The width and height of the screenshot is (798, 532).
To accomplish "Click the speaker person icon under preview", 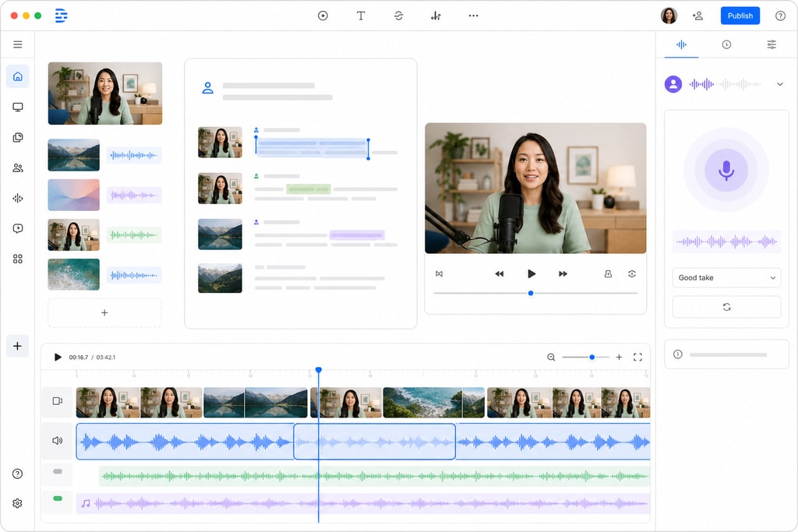I will click(x=608, y=273).
